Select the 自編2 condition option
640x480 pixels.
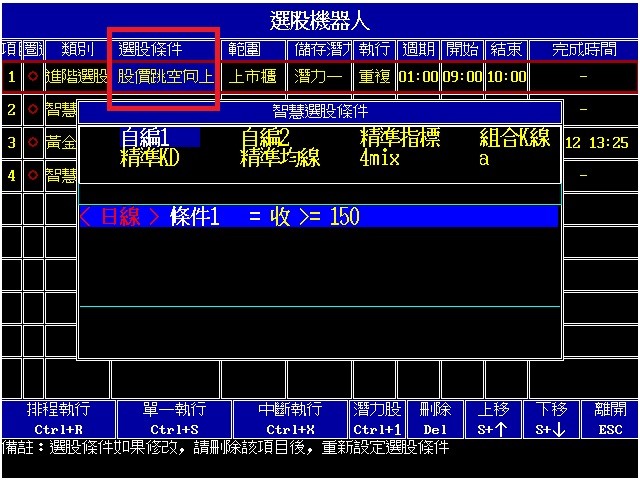tap(265, 138)
